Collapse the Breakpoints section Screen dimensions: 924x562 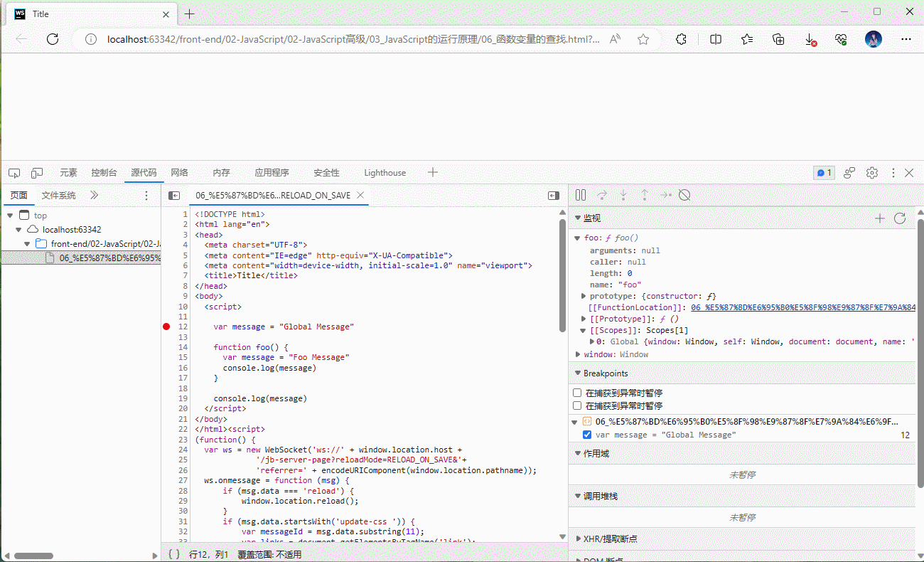click(x=577, y=373)
